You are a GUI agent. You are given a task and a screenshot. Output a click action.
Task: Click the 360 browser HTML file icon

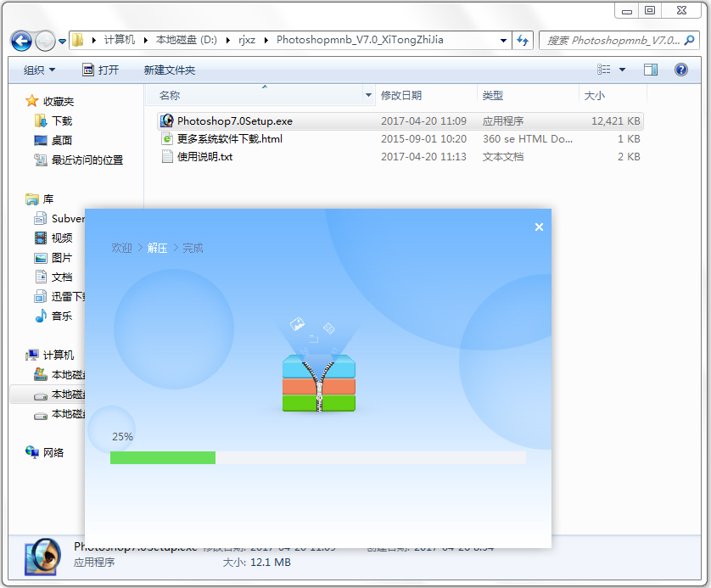pos(167,138)
